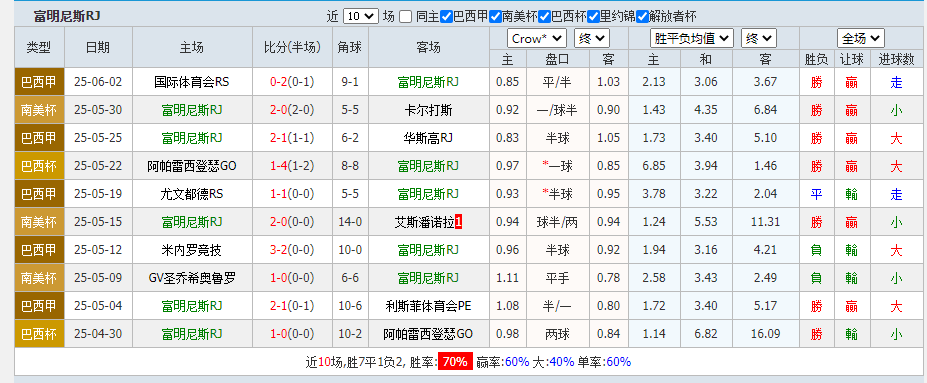Open away team 阿帕雷西登瑟GO on 25-04-30
Viewport: 927px width, 383px height.
pos(429,335)
